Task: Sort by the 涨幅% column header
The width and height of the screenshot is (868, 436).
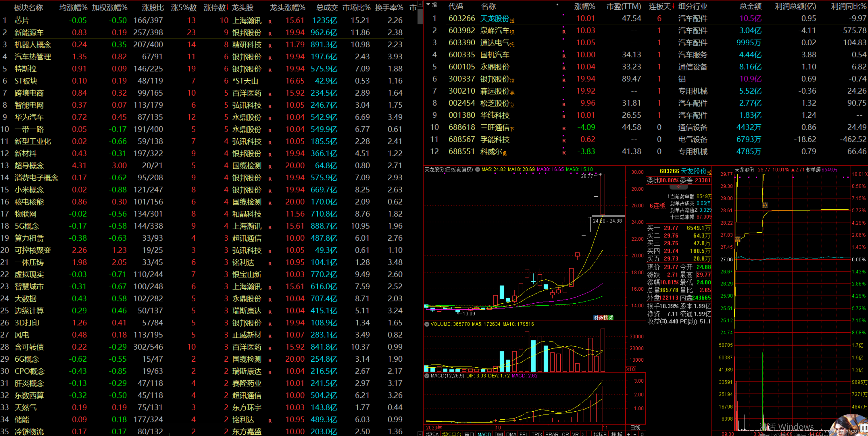Action: pyautogui.click(x=584, y=6)
